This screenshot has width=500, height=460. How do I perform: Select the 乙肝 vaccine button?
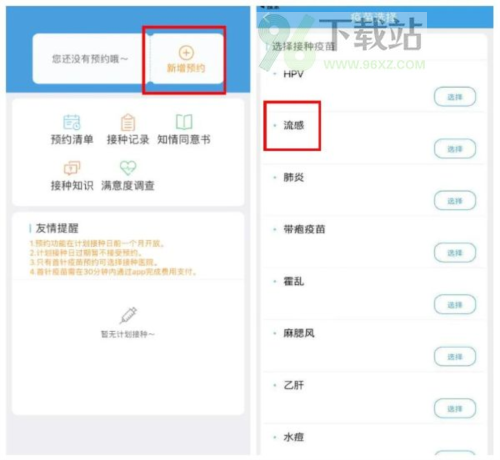tap(455, 409)
